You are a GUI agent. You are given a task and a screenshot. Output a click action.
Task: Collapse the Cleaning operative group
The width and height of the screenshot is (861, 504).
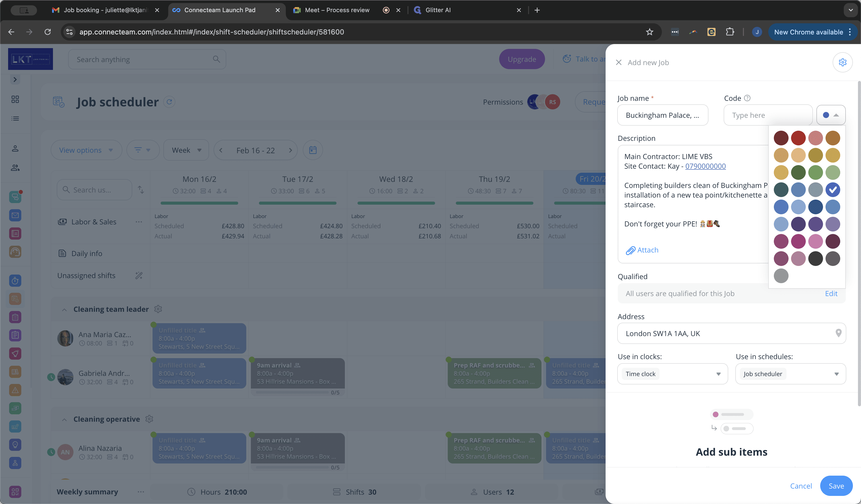[x=64, y=420]
